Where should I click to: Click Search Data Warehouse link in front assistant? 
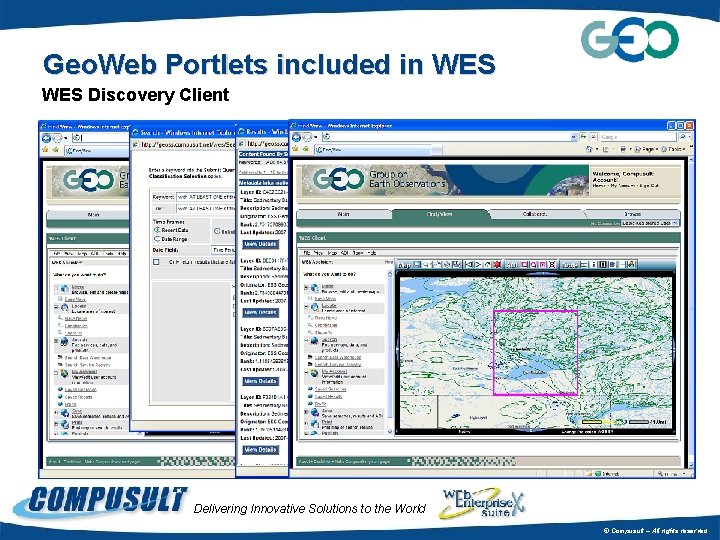338,357
